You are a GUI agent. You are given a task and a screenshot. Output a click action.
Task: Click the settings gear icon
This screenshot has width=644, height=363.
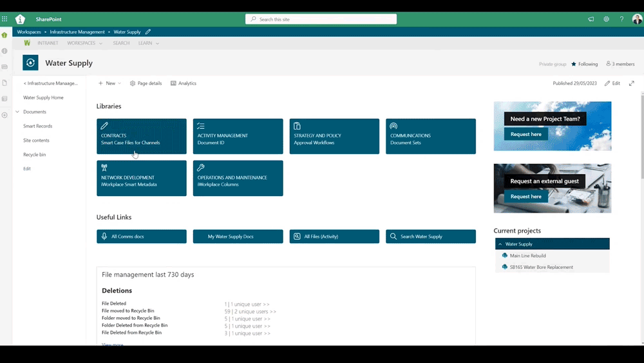tap(606, 19)
